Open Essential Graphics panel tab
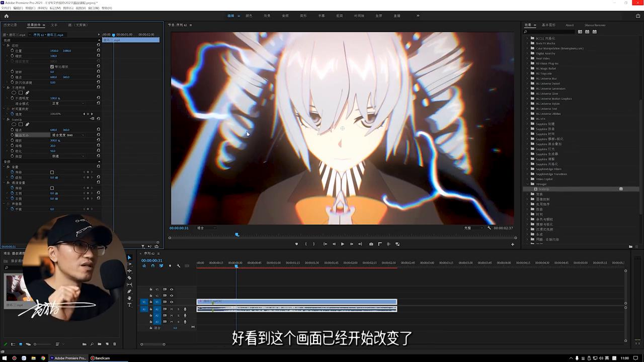 [548, 25]
